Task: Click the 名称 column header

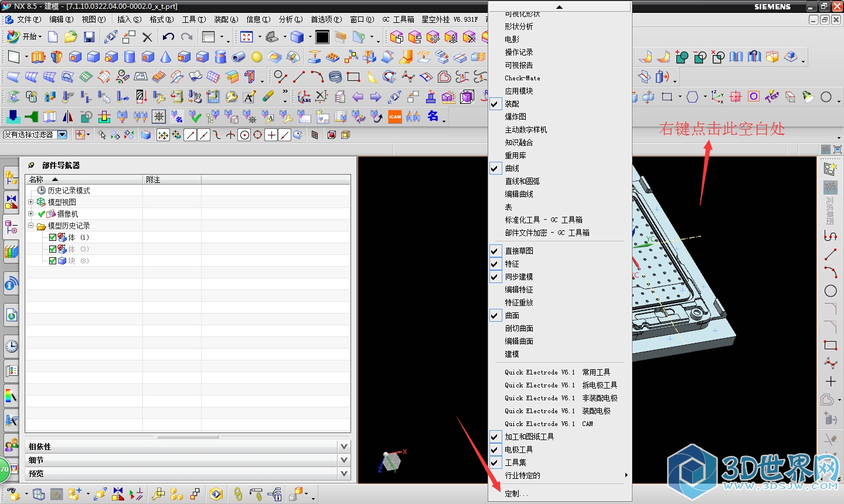Action: click(84, 179)
